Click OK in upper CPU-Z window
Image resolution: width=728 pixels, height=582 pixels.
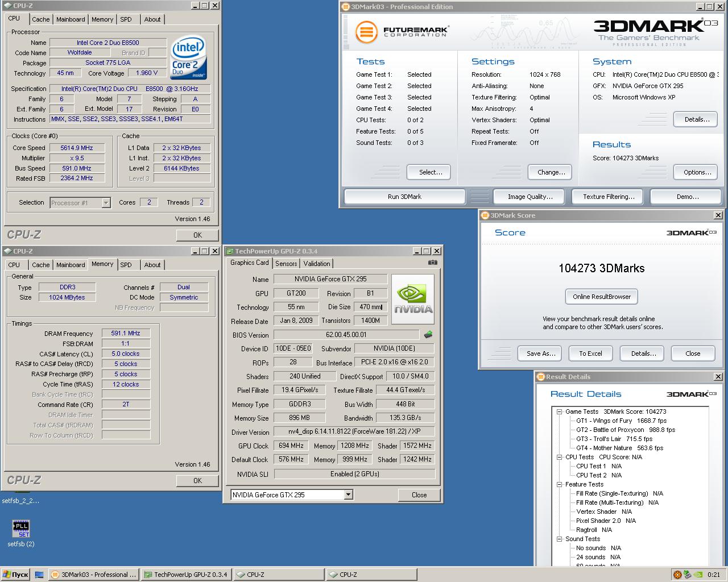pyautogui.click(x=197, y=235)
